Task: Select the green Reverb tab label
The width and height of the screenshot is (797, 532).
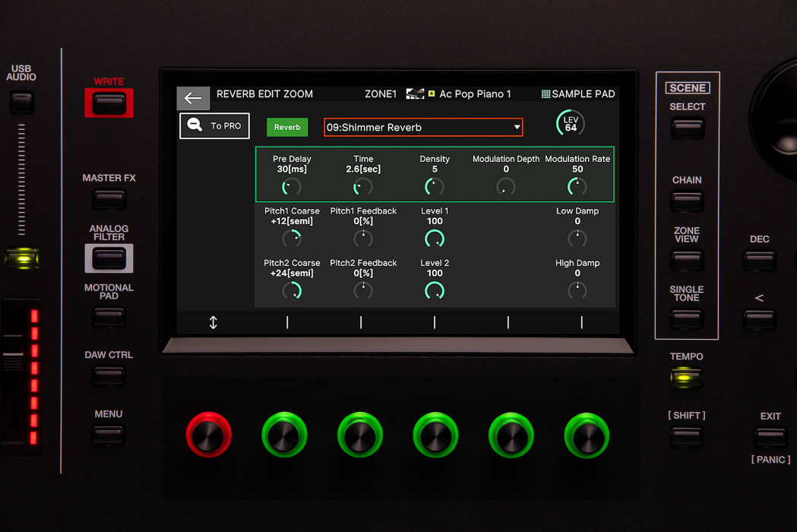Action: 286,127
